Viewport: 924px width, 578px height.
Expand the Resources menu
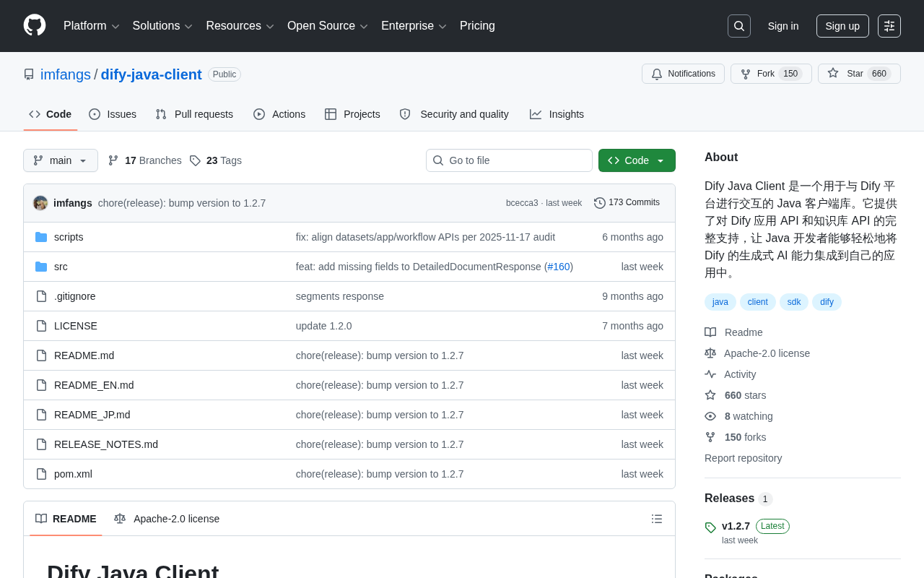[240, 26]
